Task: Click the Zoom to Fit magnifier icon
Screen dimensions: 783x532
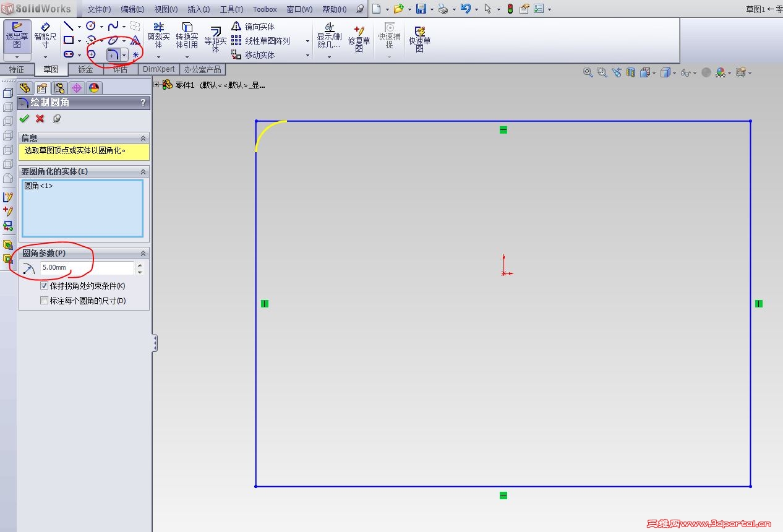Action: (588, 72)
